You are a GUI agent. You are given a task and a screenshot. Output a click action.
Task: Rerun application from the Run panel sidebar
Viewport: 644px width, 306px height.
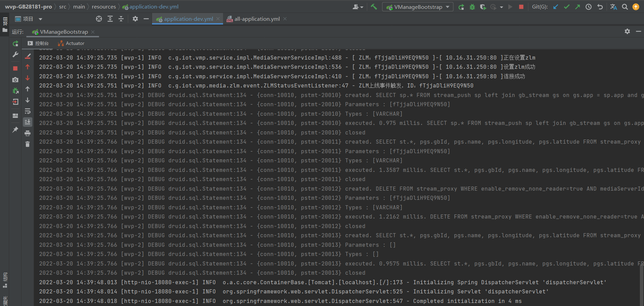15,44
